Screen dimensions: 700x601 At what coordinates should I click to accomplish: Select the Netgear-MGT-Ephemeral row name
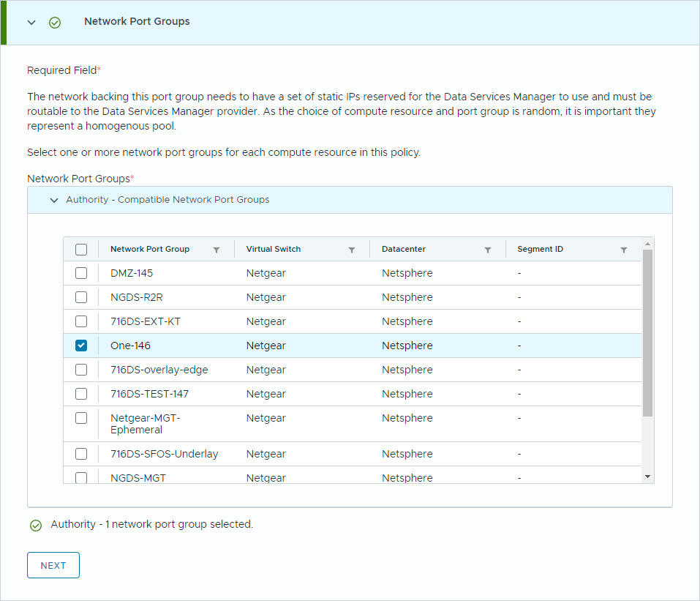point(145,424)
